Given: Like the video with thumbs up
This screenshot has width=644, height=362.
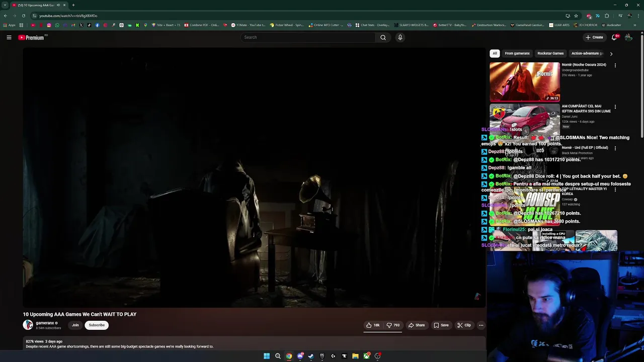Looking at the screenshot, I should 373,325.
